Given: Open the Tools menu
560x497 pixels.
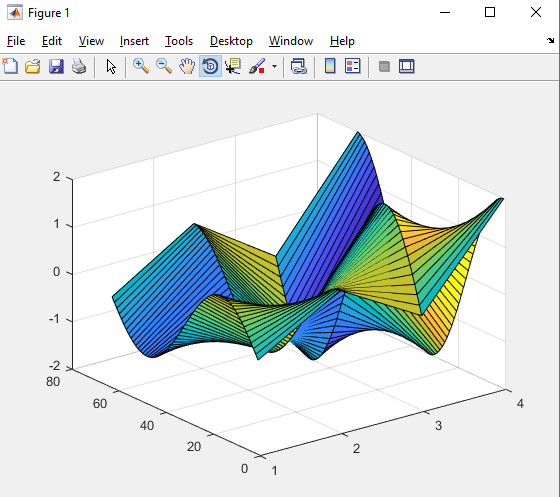Looking at the screenshot, I should (179, 41).
